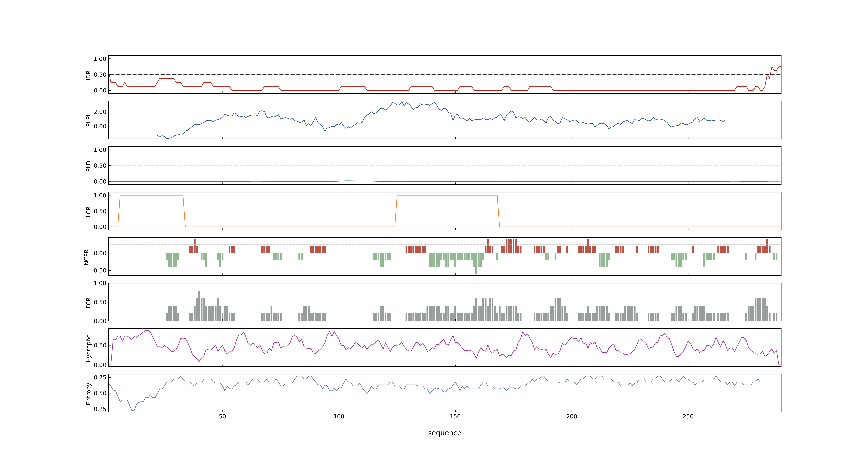Click the 0.00 tick of LCR panel
This screenshot has height=463, width=868.
tap(100, 227)
